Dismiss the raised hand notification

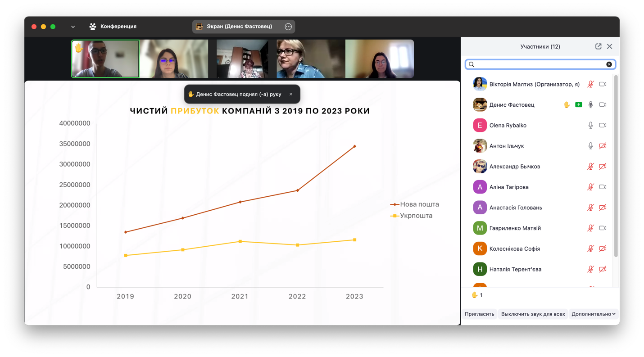[291, 94]
